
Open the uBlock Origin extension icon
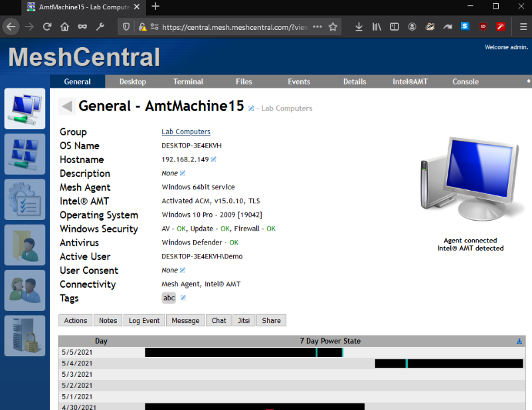pos(483,27)
